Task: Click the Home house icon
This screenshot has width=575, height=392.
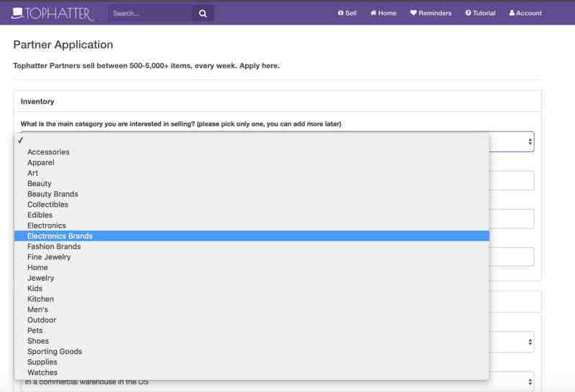Action: (373, 13)
